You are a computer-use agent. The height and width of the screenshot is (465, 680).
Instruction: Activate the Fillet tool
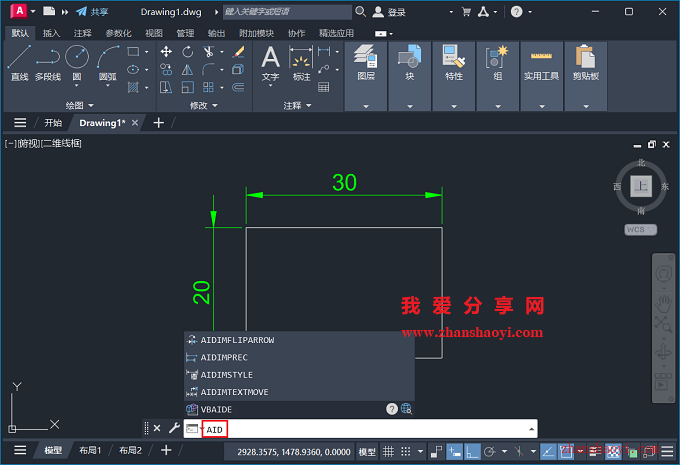[x=208, y=69]
